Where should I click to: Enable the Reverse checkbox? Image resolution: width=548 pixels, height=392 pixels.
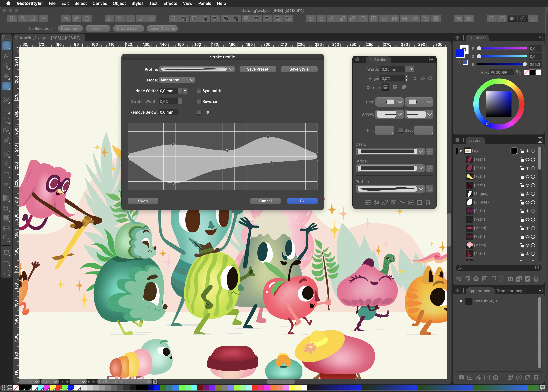coord(199,101)
